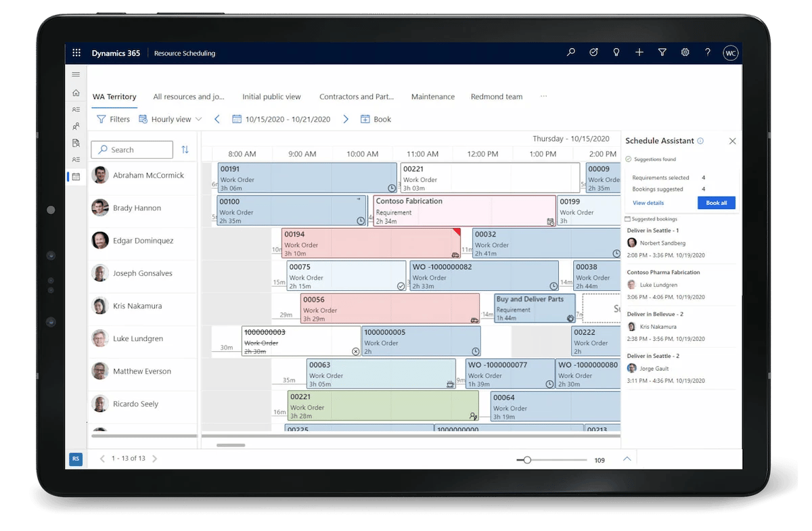Go to previous resource list page

coord(102,459)
